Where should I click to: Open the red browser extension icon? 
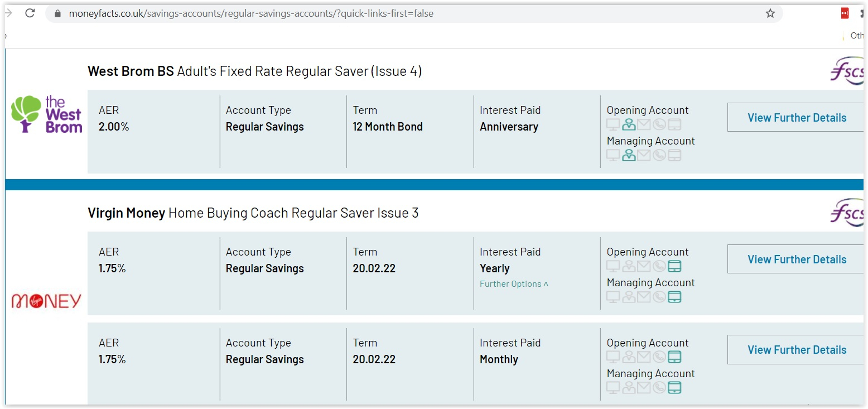point(845,13)
